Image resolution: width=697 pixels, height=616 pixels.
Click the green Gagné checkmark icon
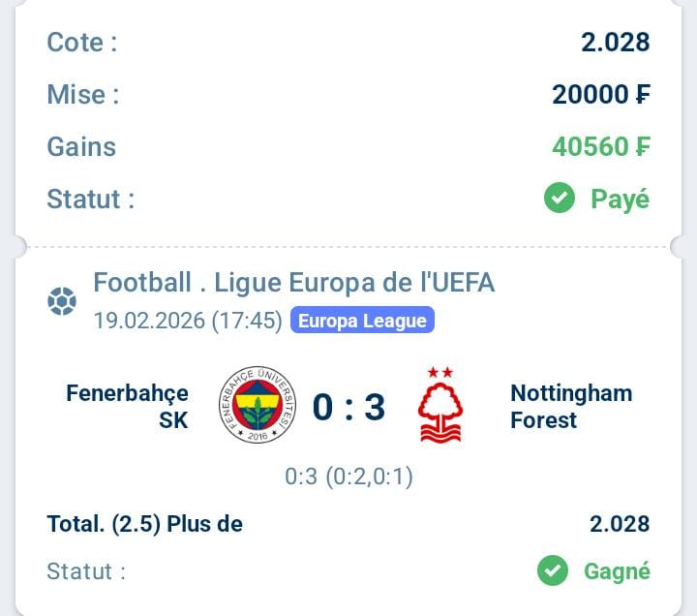[552, 570]
